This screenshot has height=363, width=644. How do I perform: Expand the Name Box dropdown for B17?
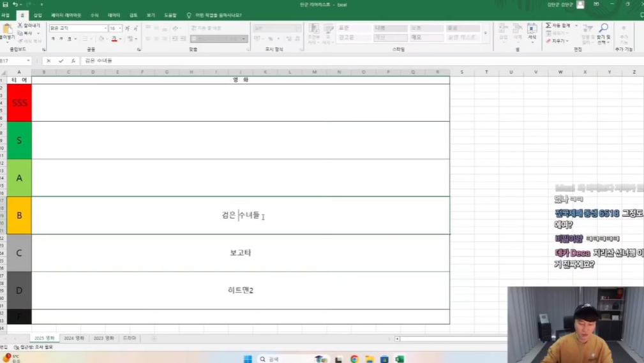click(28, 61)
